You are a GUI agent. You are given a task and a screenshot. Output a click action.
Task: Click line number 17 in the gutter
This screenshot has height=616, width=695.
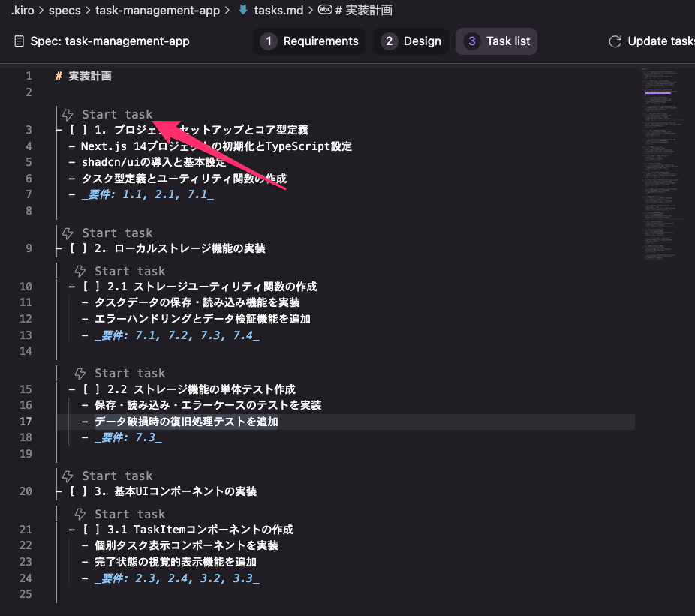tap(26, 422)
